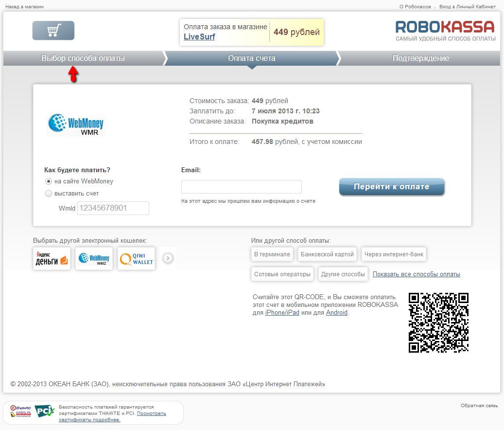Open the iPhone/iPad app link
Screen dimensions: 504x430
click(282, 313)
